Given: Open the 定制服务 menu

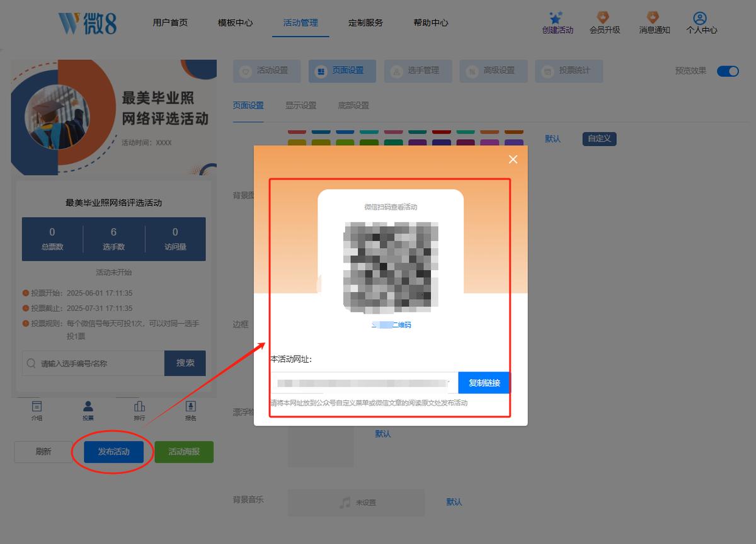Looking at the screenshot, I should coord(365,23).
